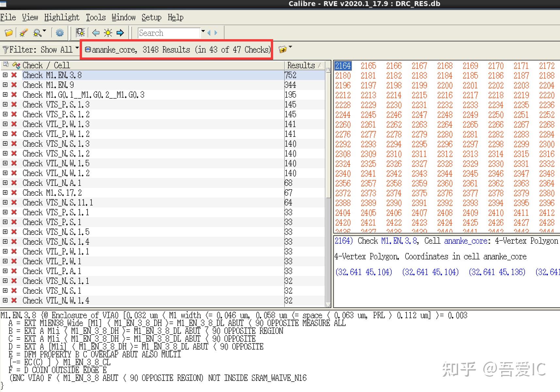Open the zoom/magnifier tool
The image size is (560, 392).
tap(36, 33)
